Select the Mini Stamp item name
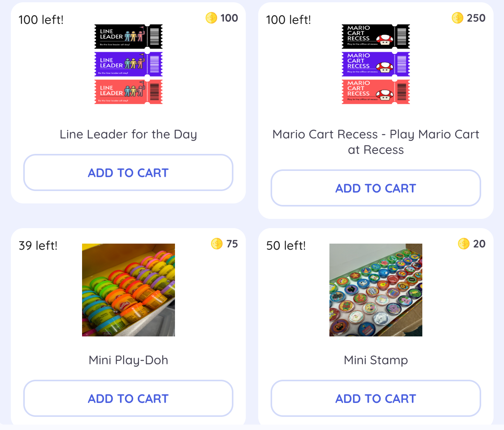 [x=375, y=360]
